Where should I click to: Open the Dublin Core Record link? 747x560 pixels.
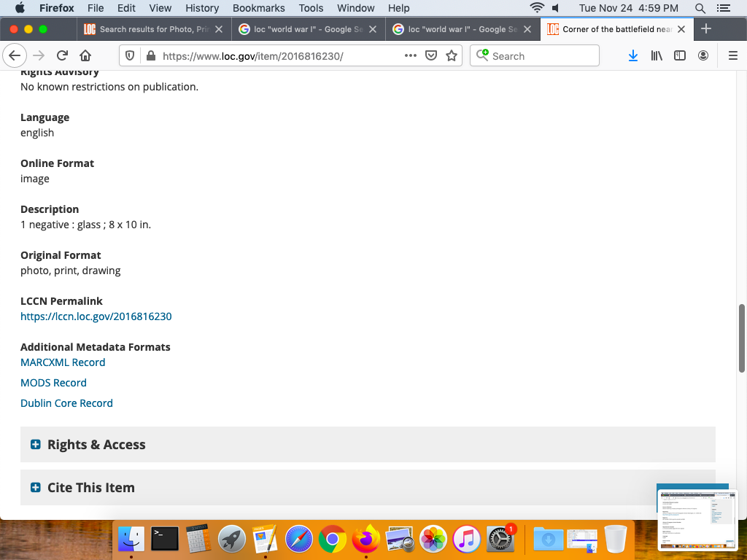pos(66,403)
